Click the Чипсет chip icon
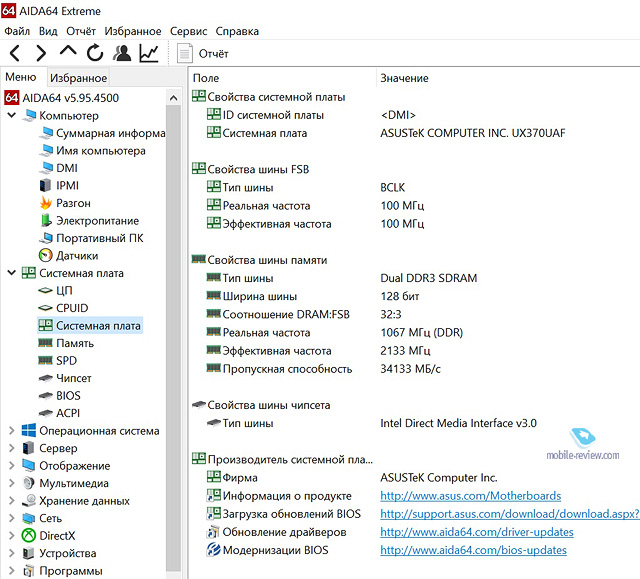This screenshot has width=640, height=579. (x=45, y=378)
